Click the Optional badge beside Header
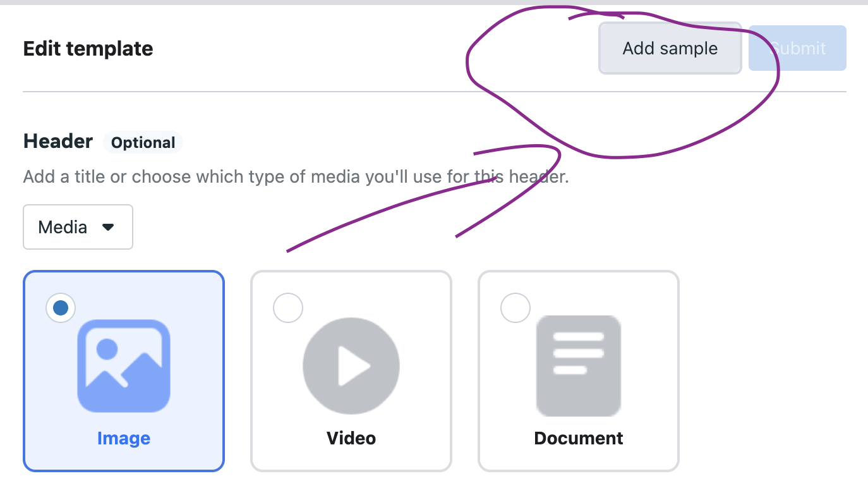Viewport: 868px width, 488px height. click(x=143, y=143)
